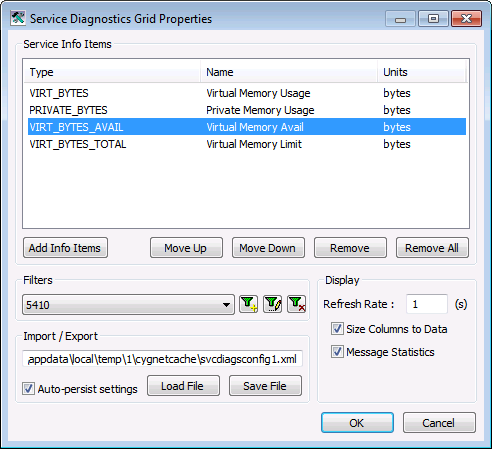
Task: Select the VIRT_BYTES_TOTAL row
Action: [x=247, y=144]
